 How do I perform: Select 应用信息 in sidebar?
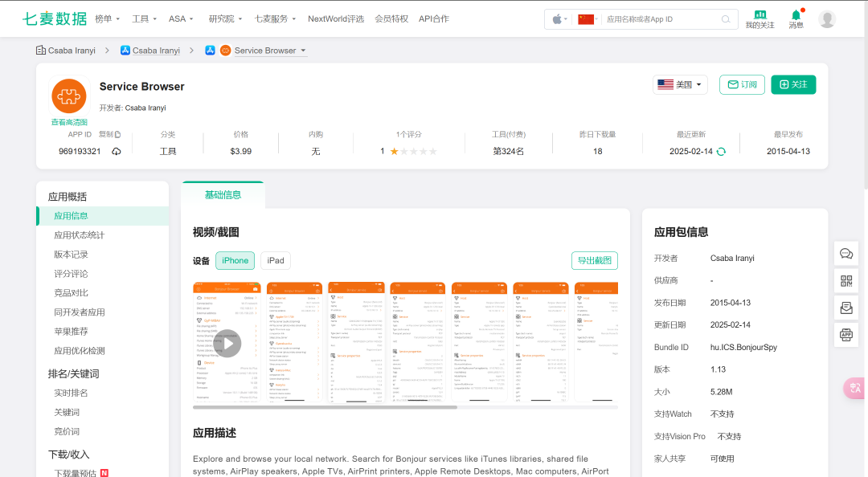click(x=102, y=216)
